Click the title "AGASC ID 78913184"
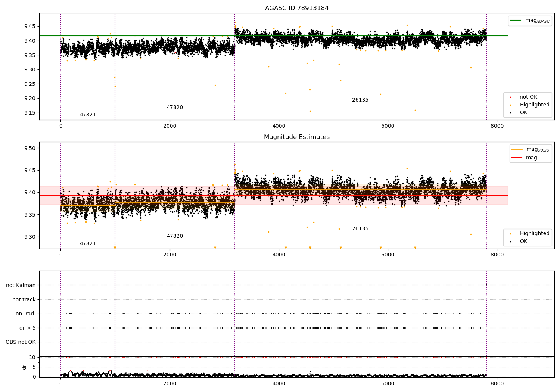This screenshot has height=392, width=560. (x=297, y=8)
